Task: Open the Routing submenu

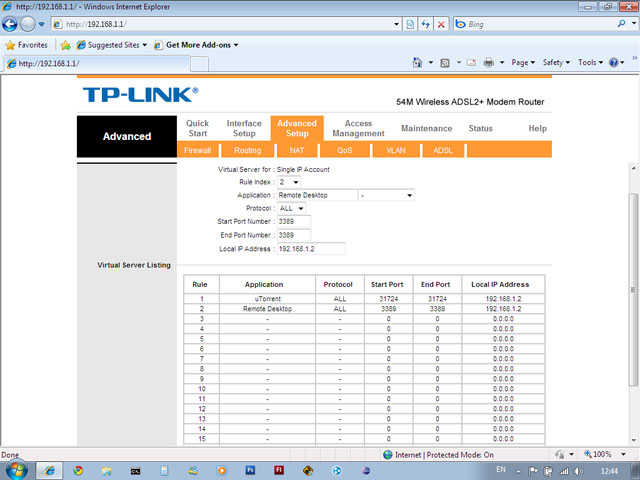Action: pos(247,150)
